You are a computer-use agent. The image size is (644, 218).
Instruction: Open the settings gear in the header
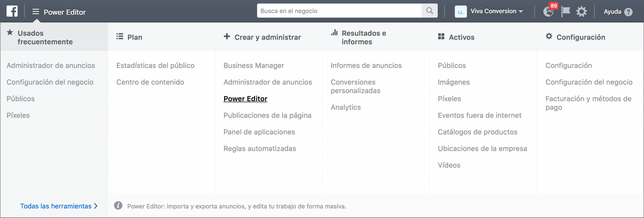point(581,12)
